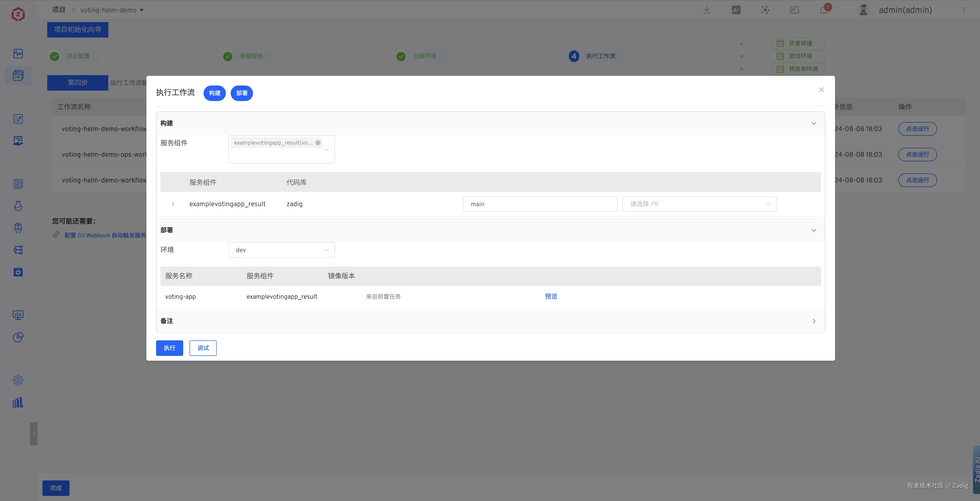This screenshot has width=980, height=501.
Task: Click the 预览 link for voting-app
Action: (551, 296)
